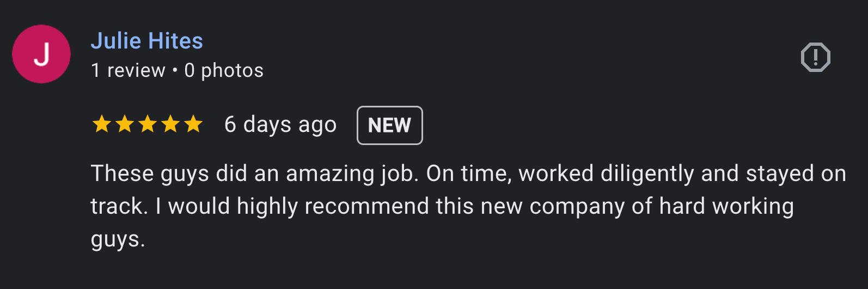
Task: Click the first yellow rating star
Action: 102,124
